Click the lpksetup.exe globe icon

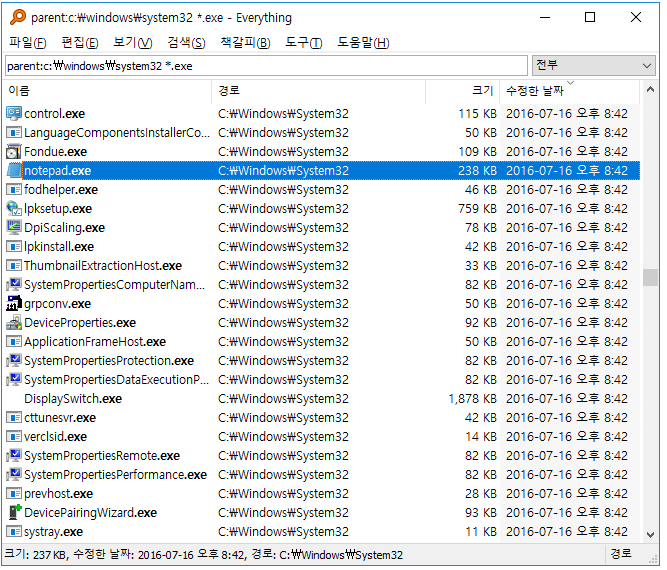click(x=14, y=208)
